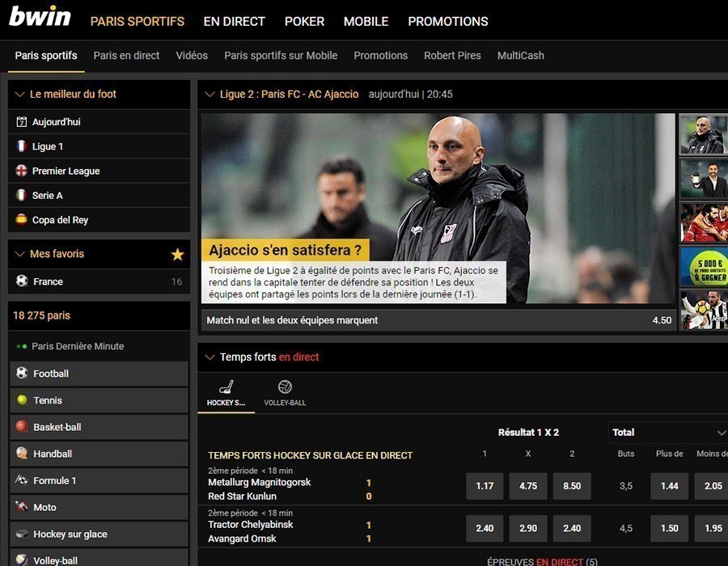Viewport: 728px width, 566px height.
Task: Open Paris sportifs sur Mobile tab
Action: click(x=281, y=56)
